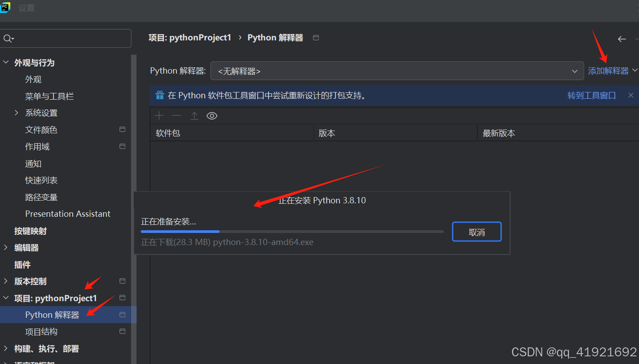This screenshot has width=639, height=364.
Task: Close the packaging support banner
Action: (630, 95)
